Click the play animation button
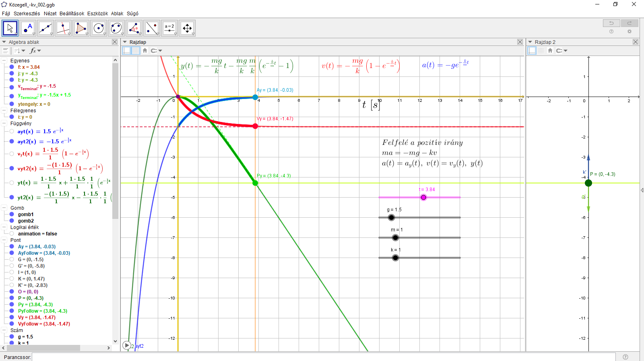644x361 pixels. pos(127,345)
